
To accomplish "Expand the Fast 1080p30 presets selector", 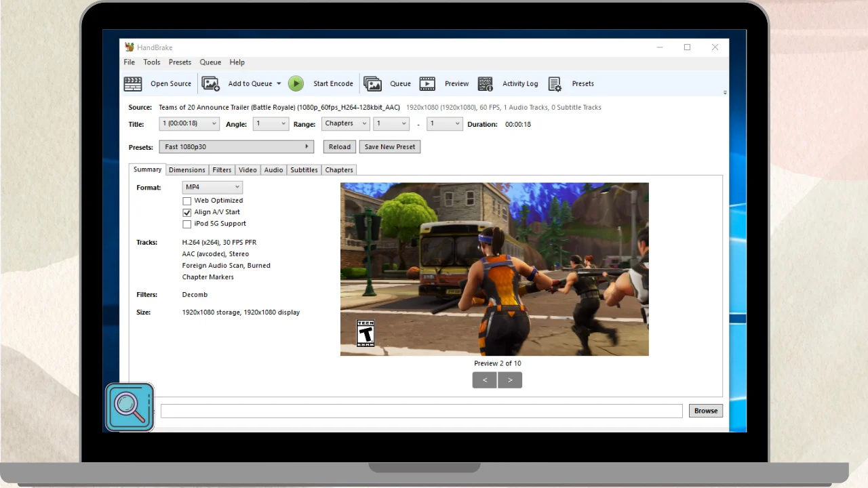I will click(x=236, y=147).
